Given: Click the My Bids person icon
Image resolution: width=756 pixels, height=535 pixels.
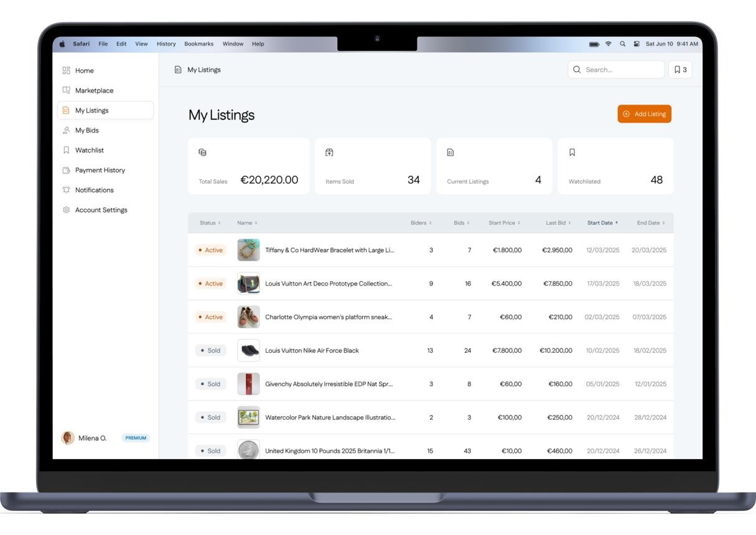Looking at the screenshot, I should pyautogui.click(x=66, y=130).
